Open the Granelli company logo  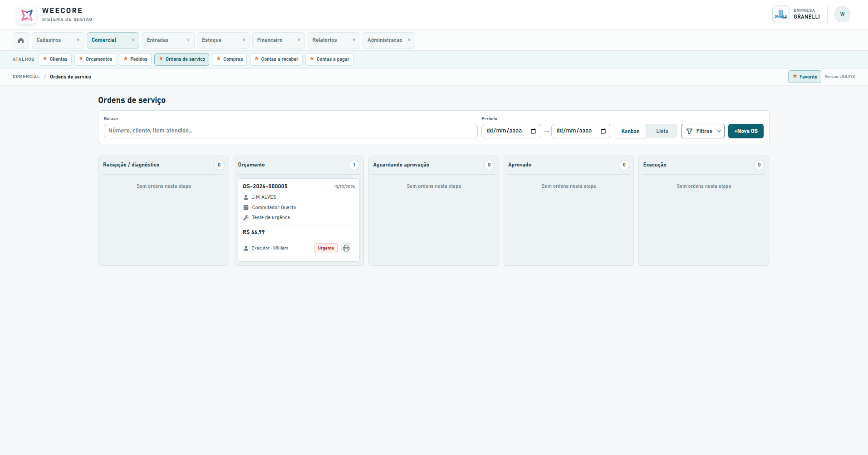781,15
